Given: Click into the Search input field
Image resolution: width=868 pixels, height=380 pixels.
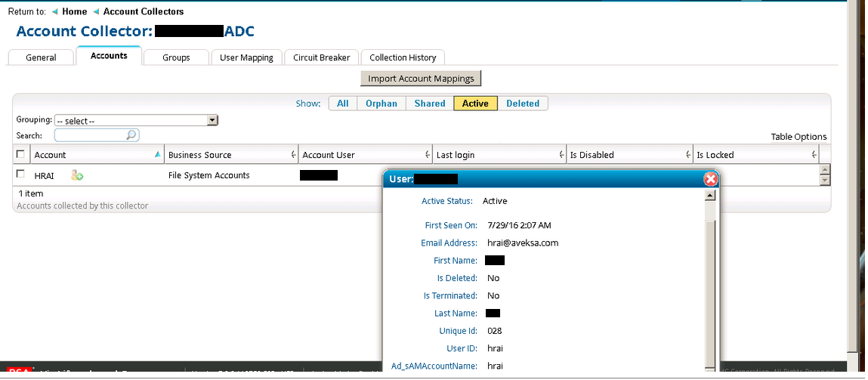Looking at the screenshot, I should point(89,135).
